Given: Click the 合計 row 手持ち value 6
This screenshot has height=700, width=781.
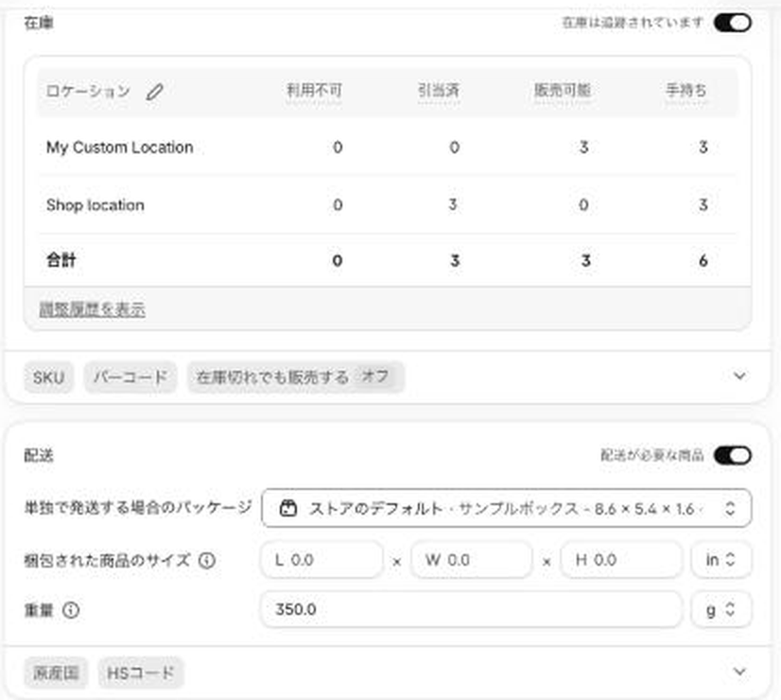Looking at the screenshot, I should pyautogui.click(x=703, y=260).
